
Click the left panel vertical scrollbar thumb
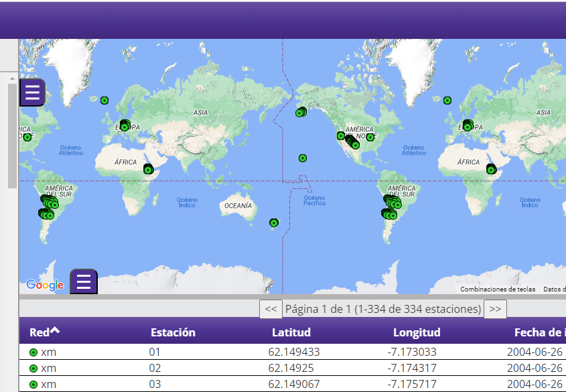(12, 134)
